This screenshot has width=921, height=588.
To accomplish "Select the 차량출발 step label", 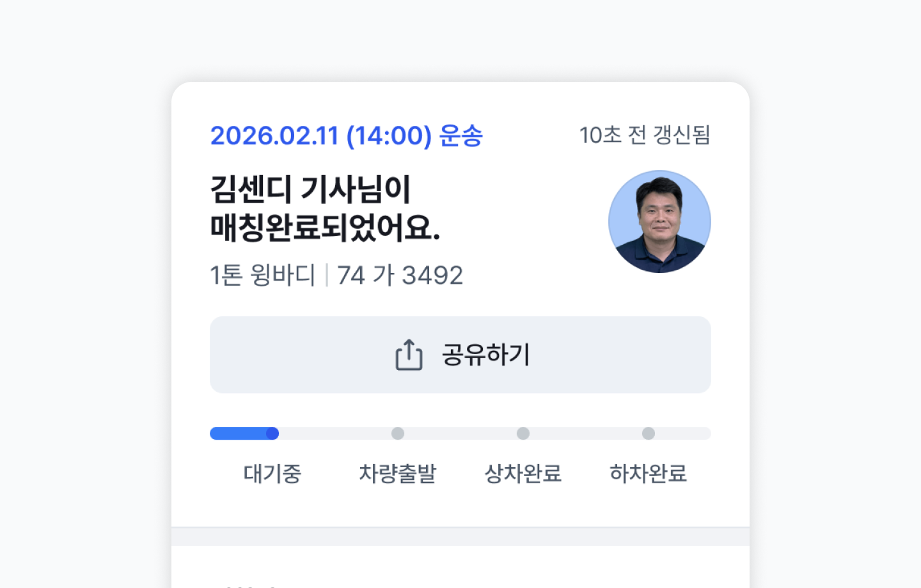I will point(398,474).
